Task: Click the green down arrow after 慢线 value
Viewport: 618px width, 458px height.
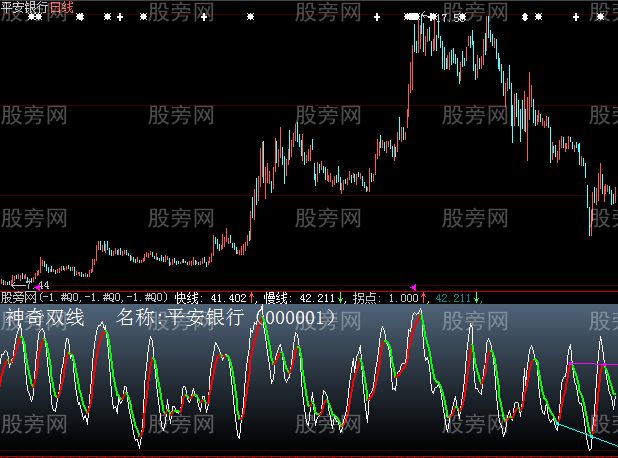Action: click(x=341, y=297)
